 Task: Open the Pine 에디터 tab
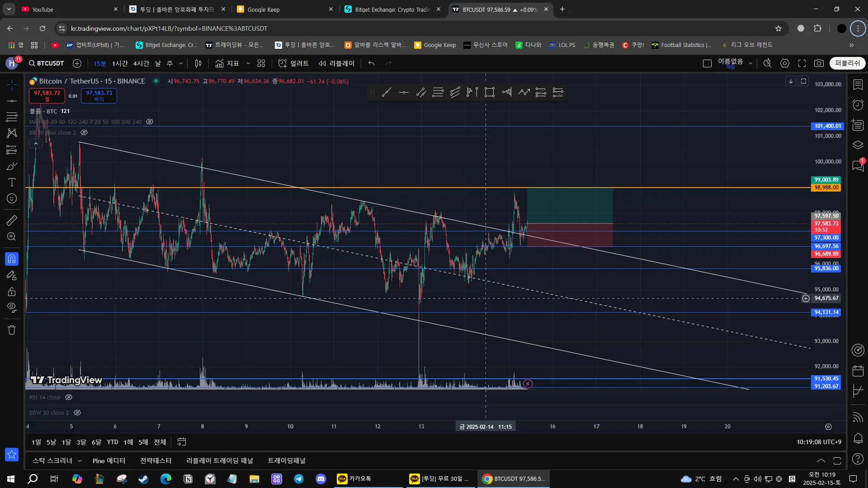[108, 460]
